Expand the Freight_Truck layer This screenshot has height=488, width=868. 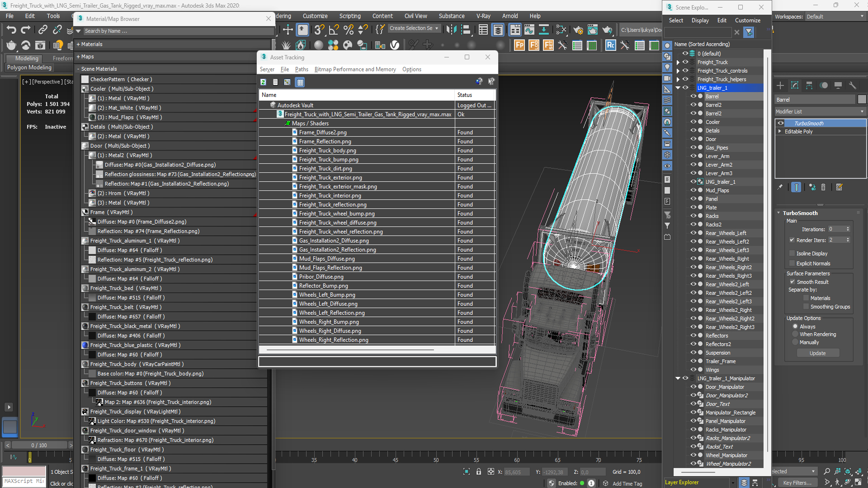pos(678,62)
